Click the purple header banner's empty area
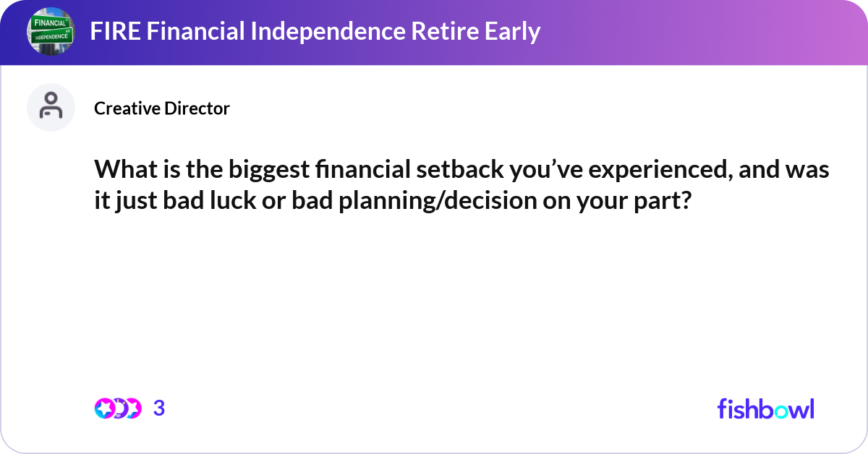Screen dimensions: 868x454 (694, 32)
